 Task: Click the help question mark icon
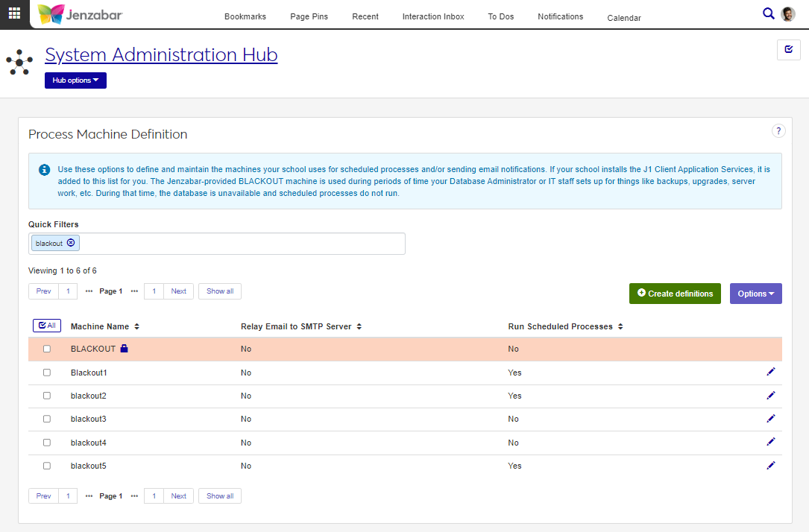778,131
